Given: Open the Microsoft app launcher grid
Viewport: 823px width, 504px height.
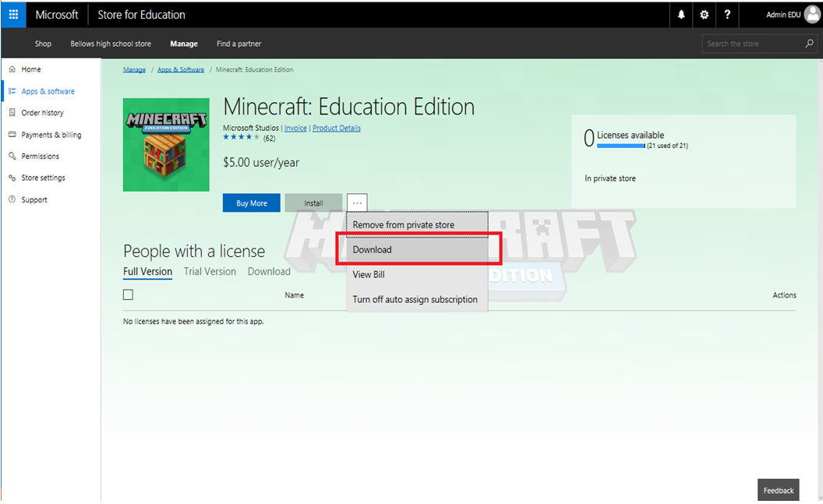Looking at the screenshot, I should pos(14,15).
